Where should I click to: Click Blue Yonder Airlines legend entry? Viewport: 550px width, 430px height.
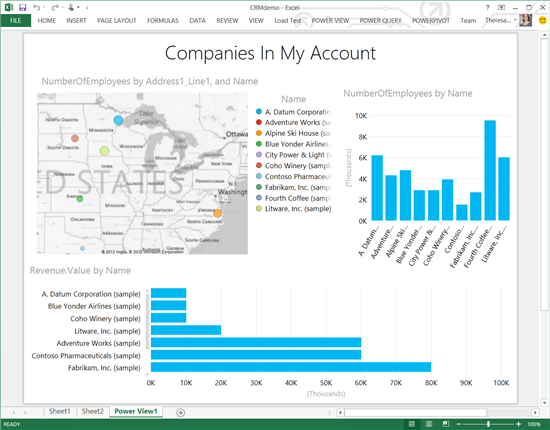294,144
